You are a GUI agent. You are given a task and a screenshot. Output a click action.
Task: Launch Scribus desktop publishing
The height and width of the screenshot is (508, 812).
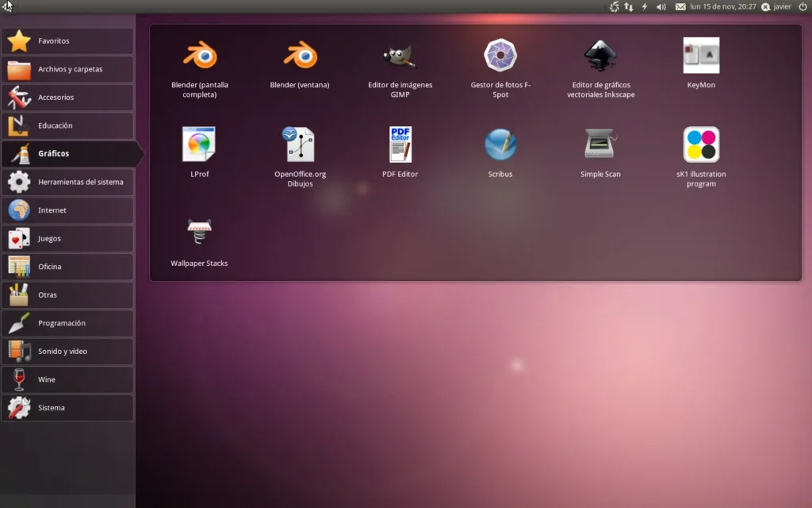point(500,145)
